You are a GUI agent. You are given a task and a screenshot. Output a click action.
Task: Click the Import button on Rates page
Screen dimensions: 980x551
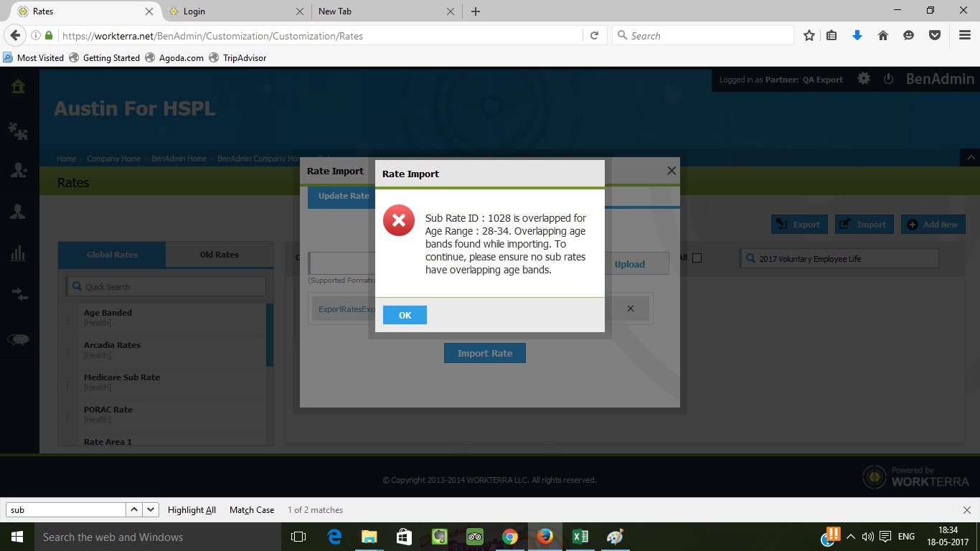[864, 225]
